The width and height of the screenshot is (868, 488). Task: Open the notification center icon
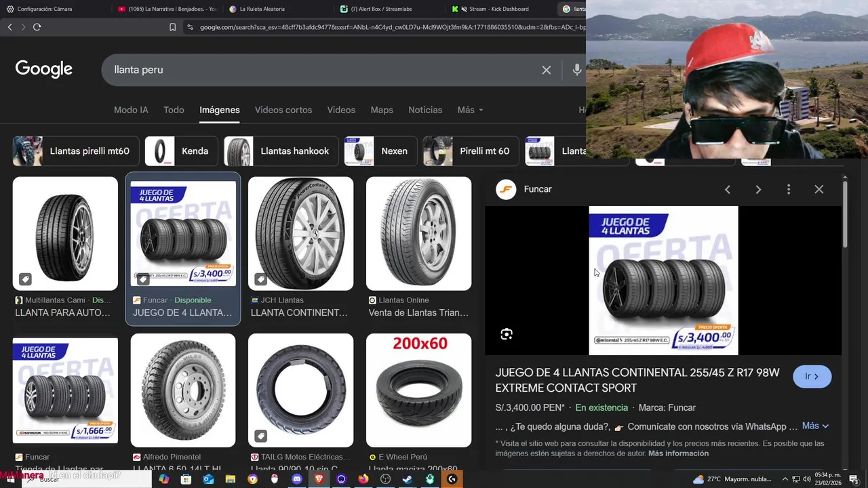(x=854, y=480)
